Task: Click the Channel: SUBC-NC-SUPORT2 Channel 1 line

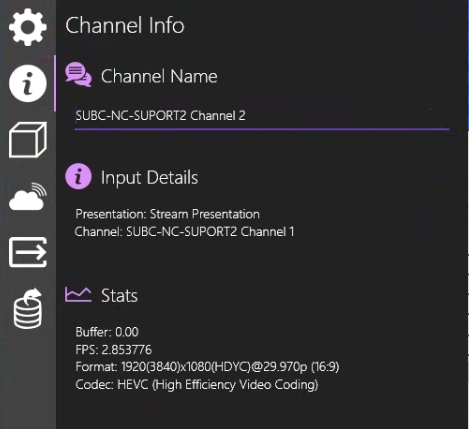Action: click(x=184, y=231)
